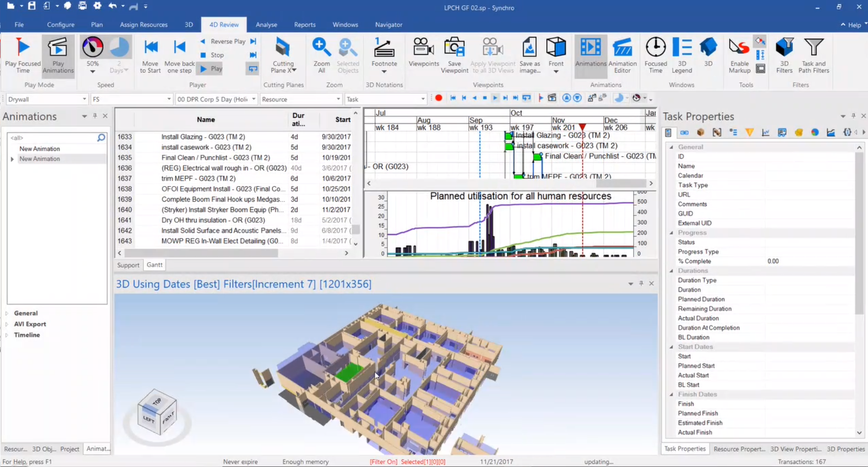Expand the AVI Export section
The height and width of the screenshot is (467, 868).
tap(7, 324)
